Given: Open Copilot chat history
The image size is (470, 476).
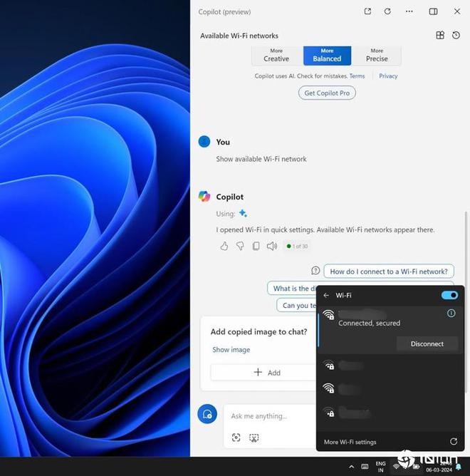Looking at the screenshot, I should (456, 35).
